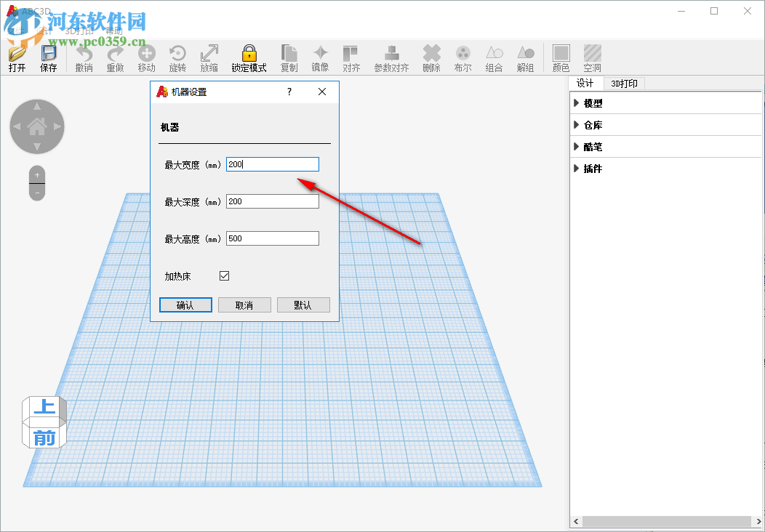Select the 布尔 boolean tool icon
765x532 pixels.
pyautogui.click(x=462, y=53)
